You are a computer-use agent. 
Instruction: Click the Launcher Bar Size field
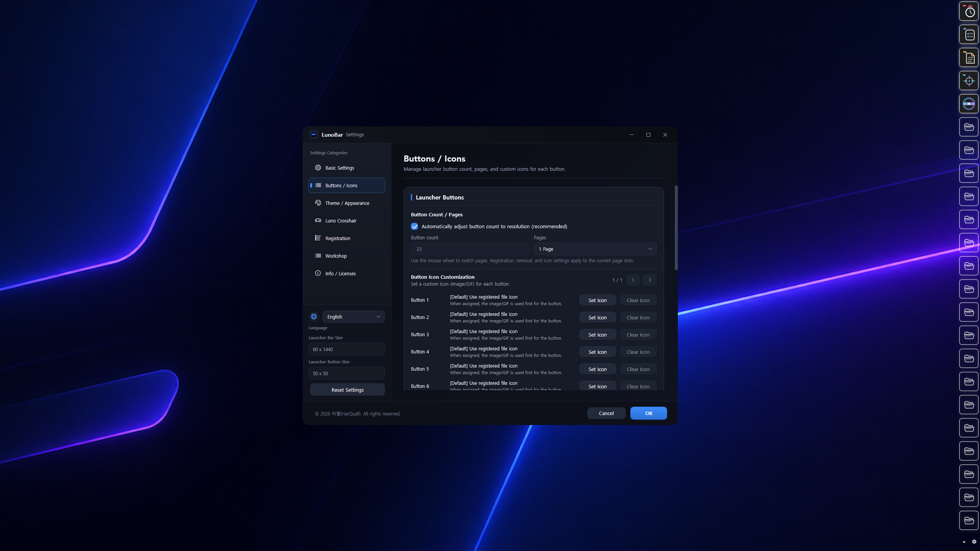click(x=347, y=349)
